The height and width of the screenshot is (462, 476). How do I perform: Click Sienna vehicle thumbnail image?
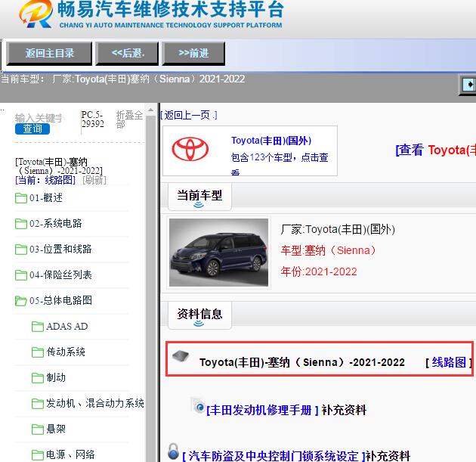(218, 253)
